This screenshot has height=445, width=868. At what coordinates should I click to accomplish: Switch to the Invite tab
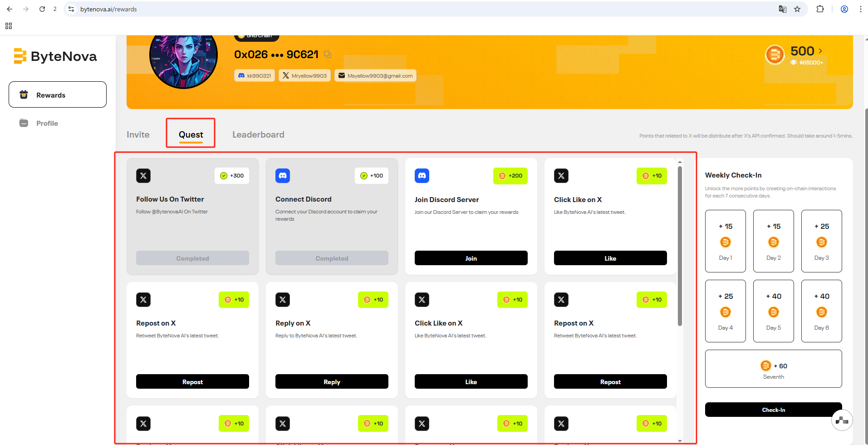click(138, 134)
